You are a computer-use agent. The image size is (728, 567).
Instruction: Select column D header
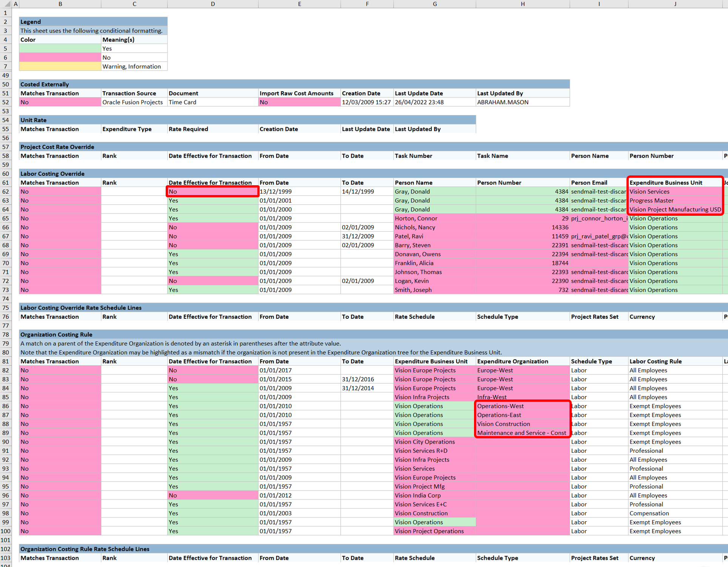[212, 4]
